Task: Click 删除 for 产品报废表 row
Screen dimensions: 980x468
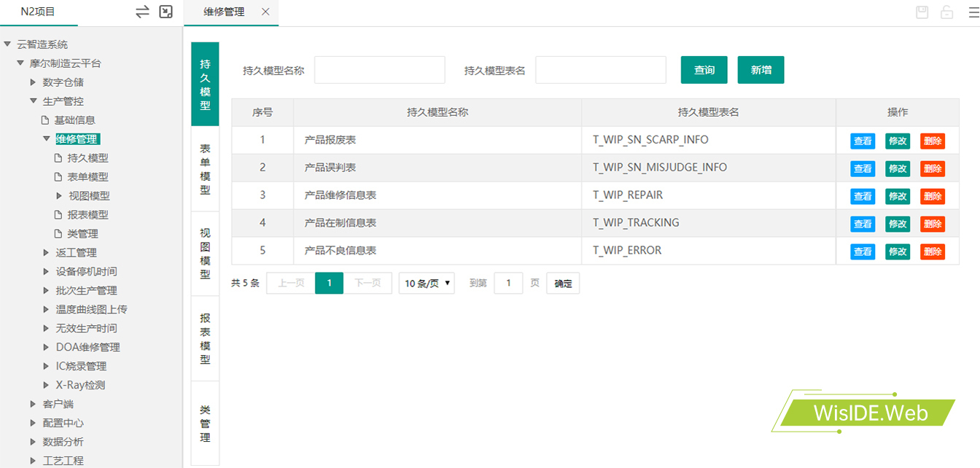Action: click(932, 141)
